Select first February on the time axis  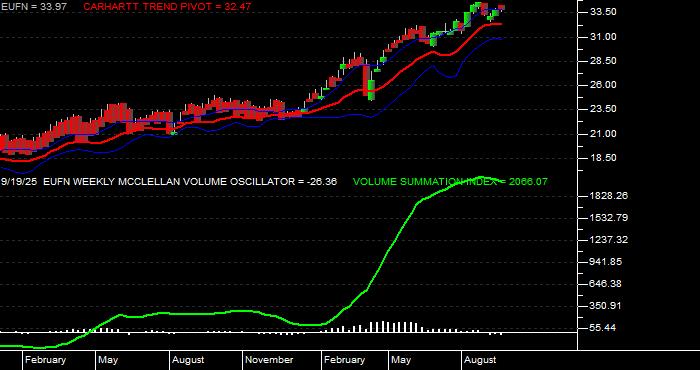point(45,360)
